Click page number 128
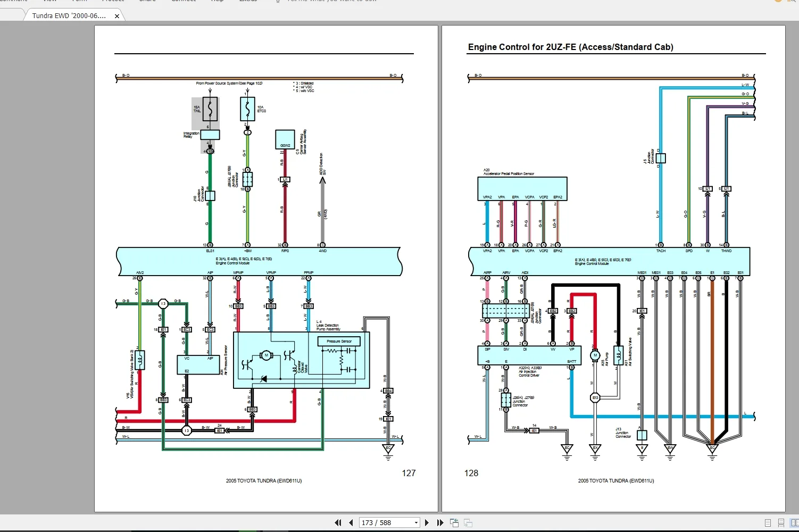Viewport: 799px width, 532px height. pos(471,473)
